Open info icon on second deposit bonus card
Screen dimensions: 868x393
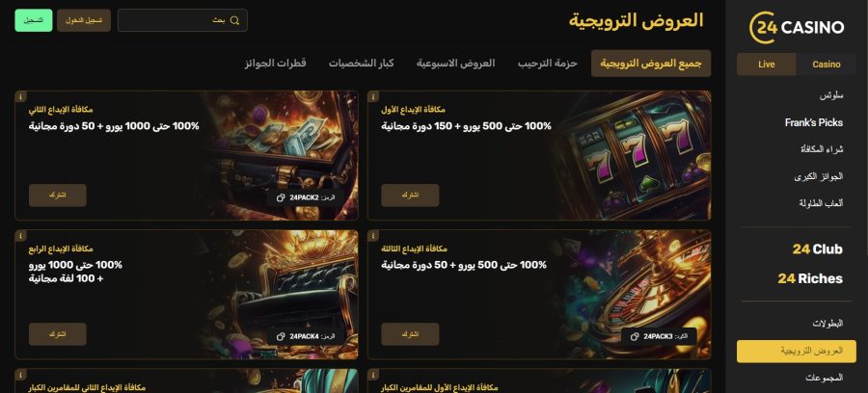click(x=20, y=96)
